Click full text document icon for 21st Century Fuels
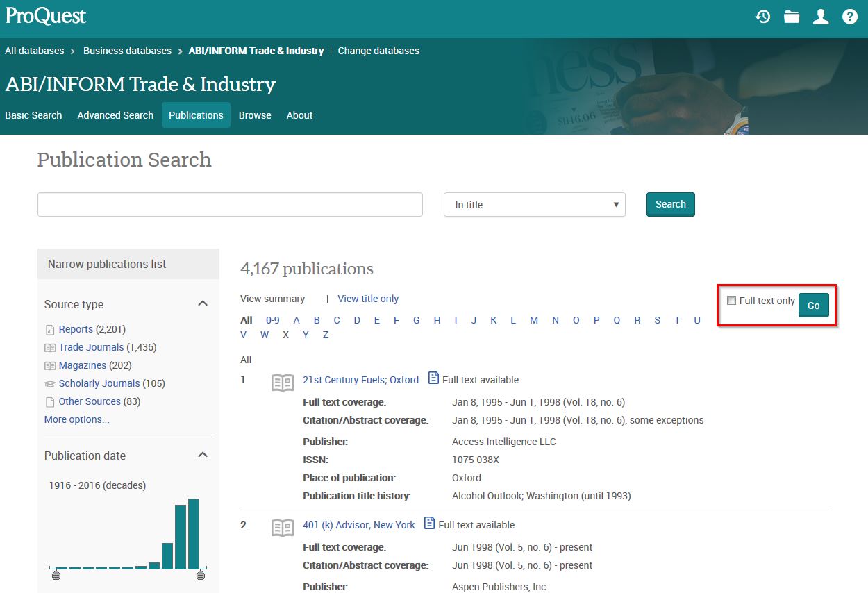This screenshot has height=593, width=868. (x=433, y=378)
